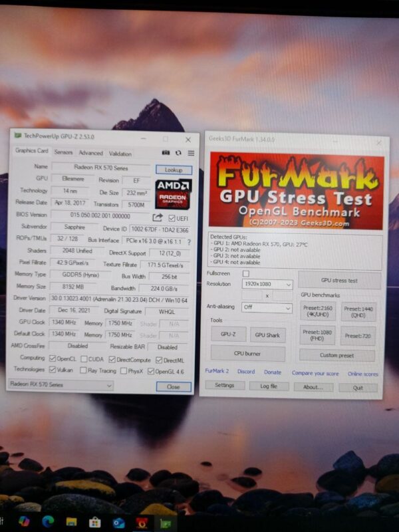Screen dimensions: 399x532
Task: Click the Detected GPUs info box
Action: tap(295, 250)
